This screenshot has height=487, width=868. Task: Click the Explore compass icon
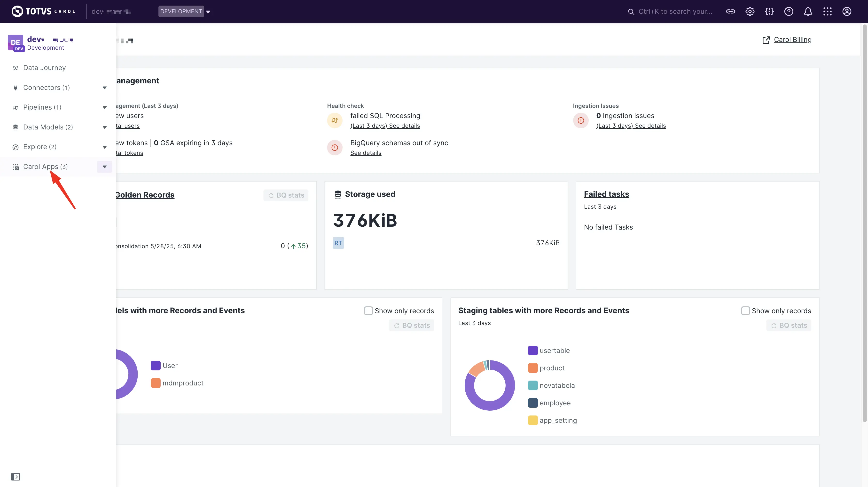[15, 147]
